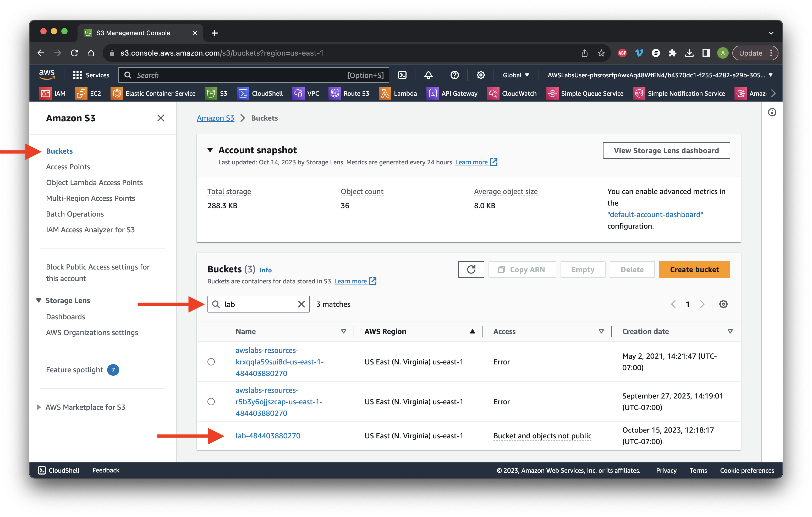Go to Buckets in the sidebar

click(59, 151)
